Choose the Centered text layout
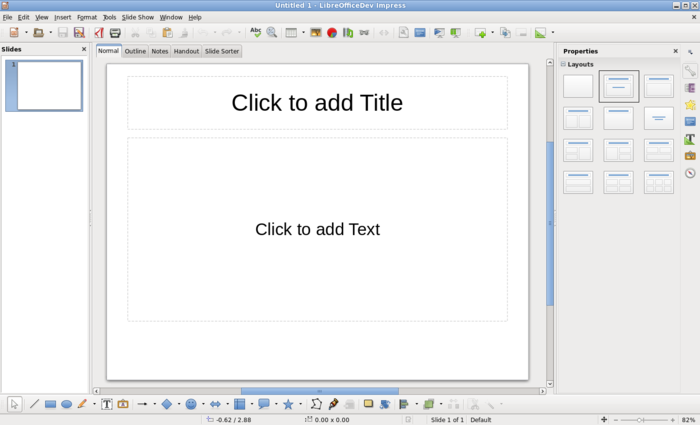 658,118
